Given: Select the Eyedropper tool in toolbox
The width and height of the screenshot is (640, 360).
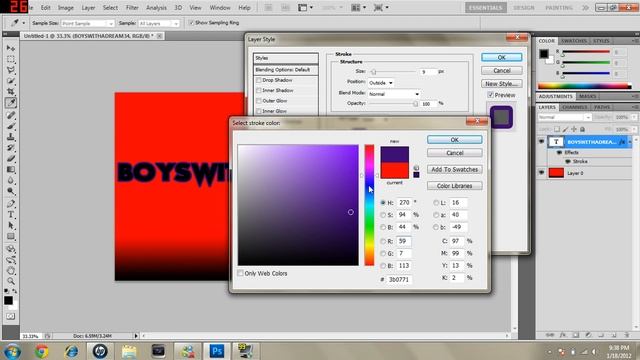Looking at the screenshot, I should click(11, 103).
